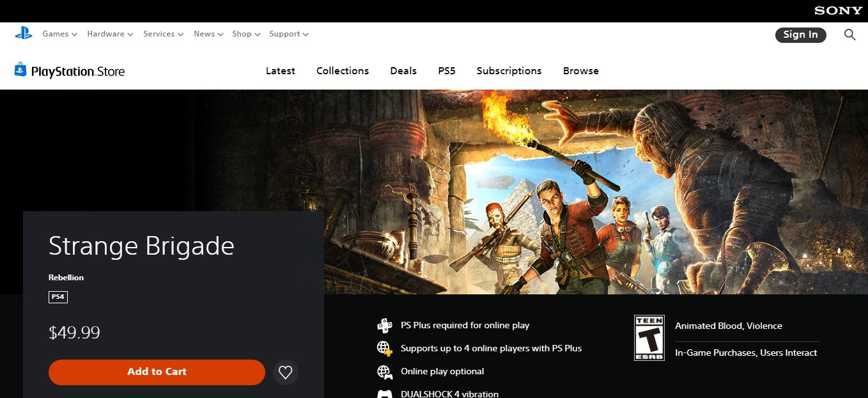The height and width of the screenshot is (398, 868).
Task: Click 'PS Plus required for online play' text
Action: [465, 325]
